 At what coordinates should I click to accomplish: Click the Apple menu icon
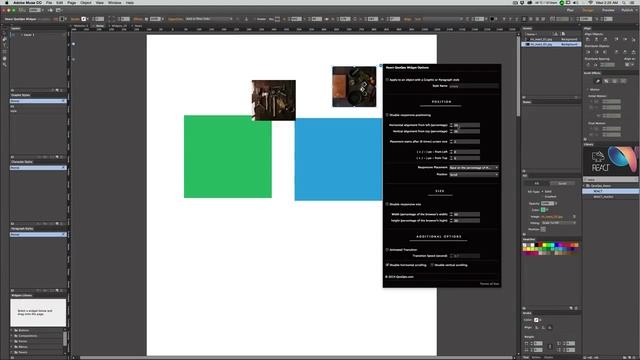(x=7, y=2)
